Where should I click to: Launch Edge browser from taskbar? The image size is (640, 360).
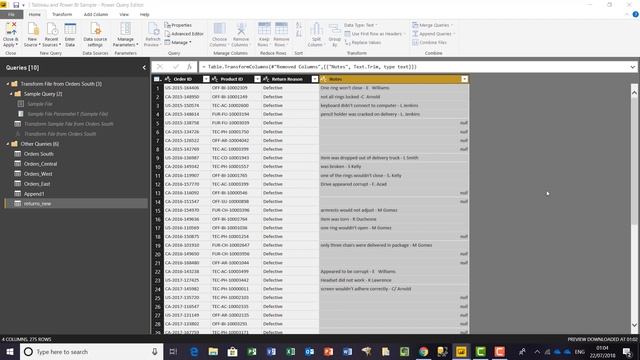pos(194,351)
